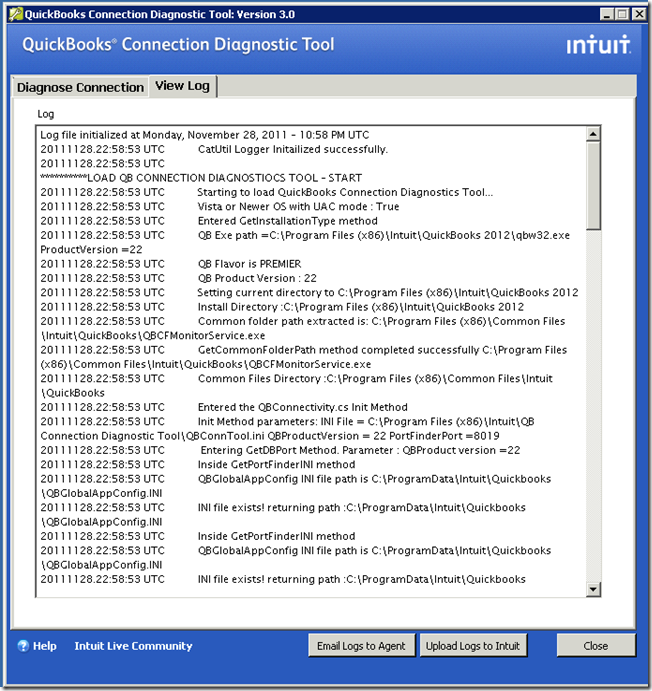Click 'LOAD QB CONNECTION DIAGNOSTIOCS TOOL - START' line
Viewport: 652px width, 691px height.
click(201, 178)
